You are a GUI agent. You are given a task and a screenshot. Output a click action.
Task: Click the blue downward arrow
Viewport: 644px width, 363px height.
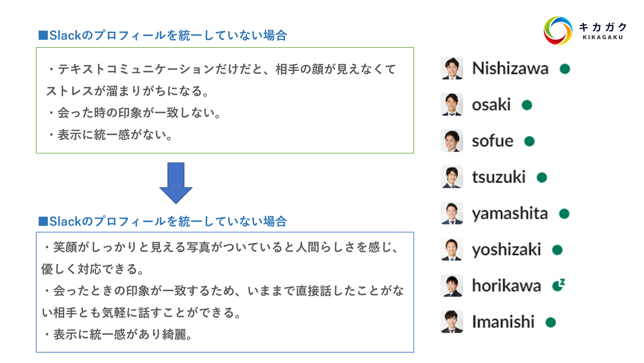click(176, 183)
